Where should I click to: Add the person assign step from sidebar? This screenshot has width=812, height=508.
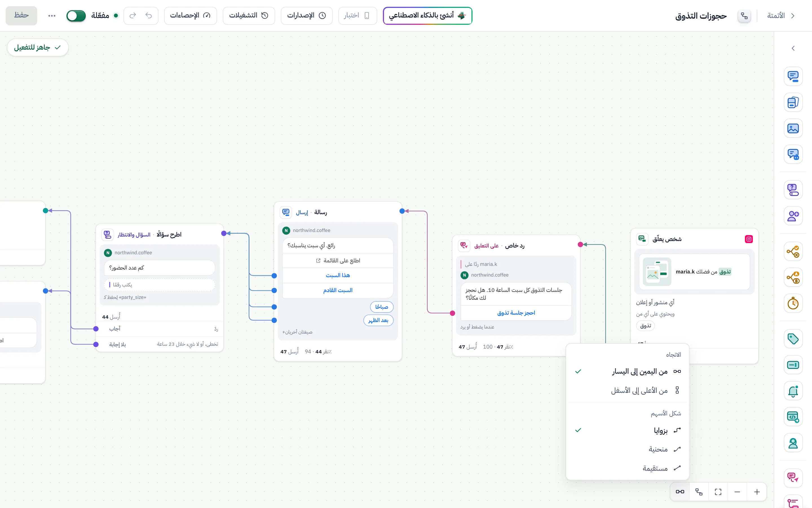[793, 443]
